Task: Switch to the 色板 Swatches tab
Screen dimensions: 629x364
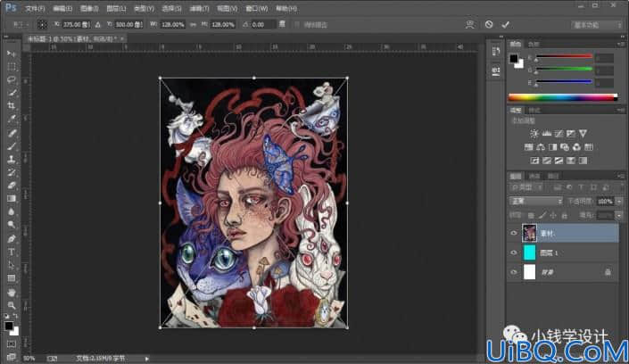Action: tap(534, 44)
